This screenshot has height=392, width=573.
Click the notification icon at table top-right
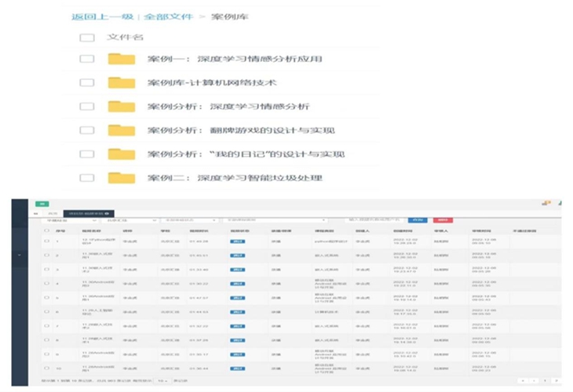546,203
